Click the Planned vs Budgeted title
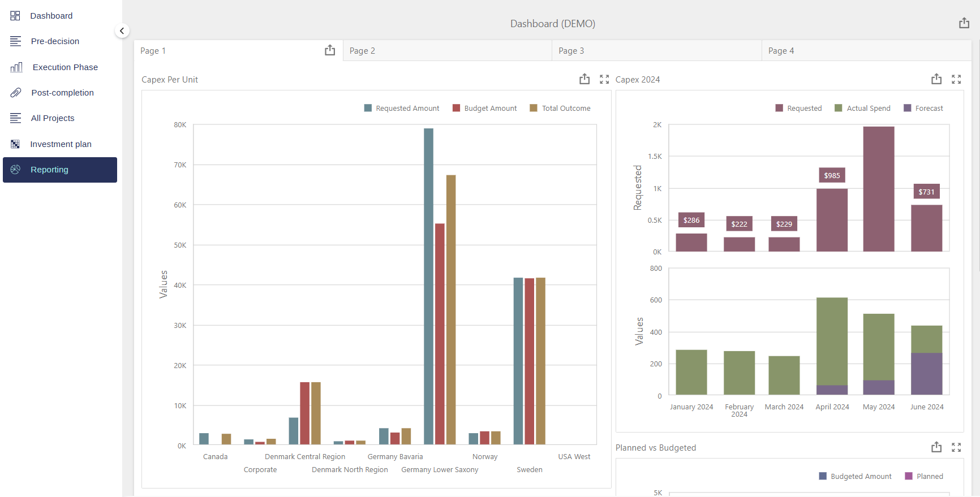This screenshot has height=497, width=980. pyautogui.click(x=656, y=448)
